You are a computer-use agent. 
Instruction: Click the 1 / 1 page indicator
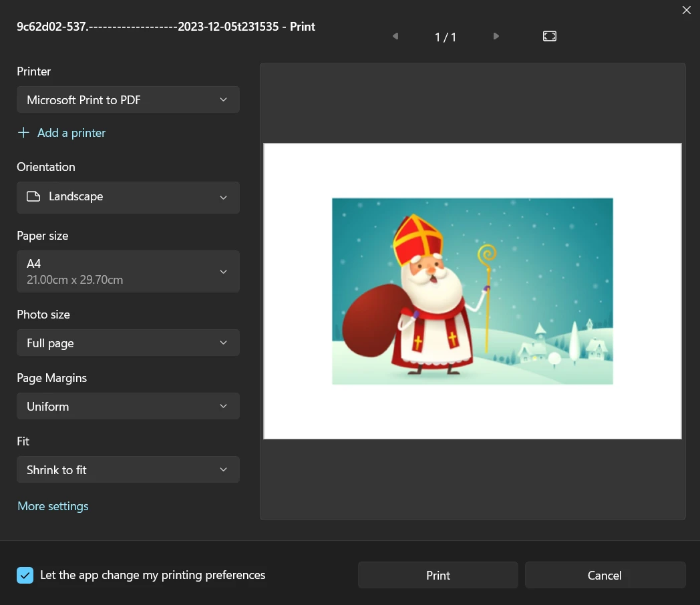coord(446,37)
